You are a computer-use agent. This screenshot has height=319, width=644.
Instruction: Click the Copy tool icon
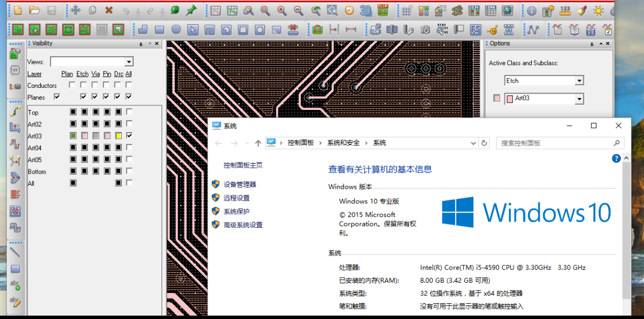[x=93, y=11]
